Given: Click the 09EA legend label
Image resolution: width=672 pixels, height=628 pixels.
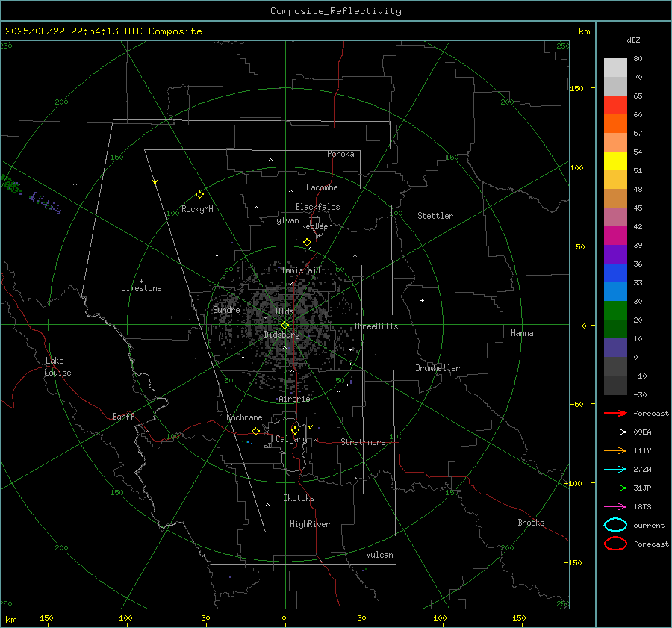Looking at the screenshot, I should pyautogui.click(x=642, y=432).
